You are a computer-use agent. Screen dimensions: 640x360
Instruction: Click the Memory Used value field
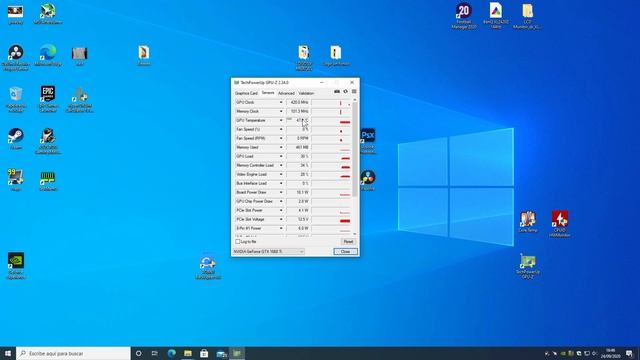(298, 147)
